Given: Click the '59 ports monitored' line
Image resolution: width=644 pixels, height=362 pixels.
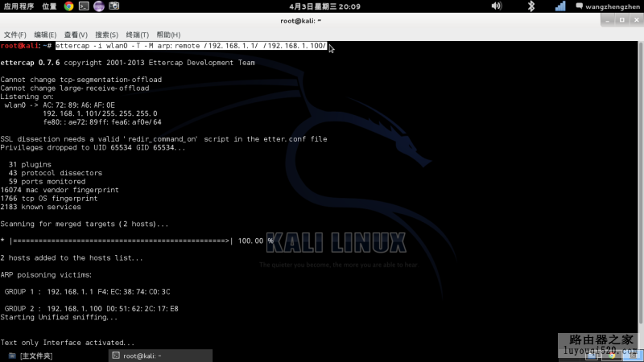Looking at the screenshot, I should (47, 182).
